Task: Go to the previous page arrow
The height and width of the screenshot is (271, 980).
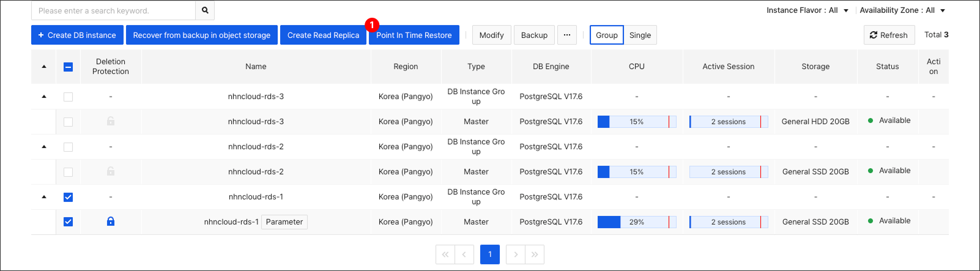Action: [x=464, y=254]
